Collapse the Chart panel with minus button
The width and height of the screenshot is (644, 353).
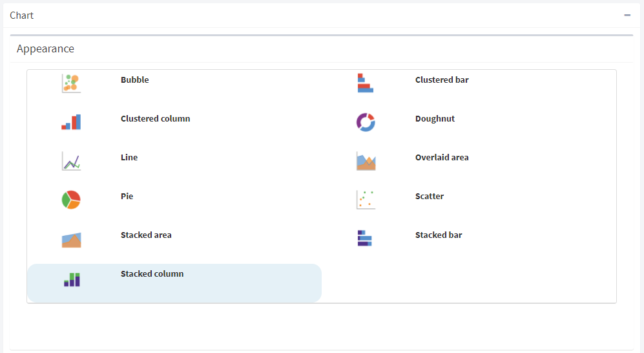pyautogui.click(x=627, y=16)
